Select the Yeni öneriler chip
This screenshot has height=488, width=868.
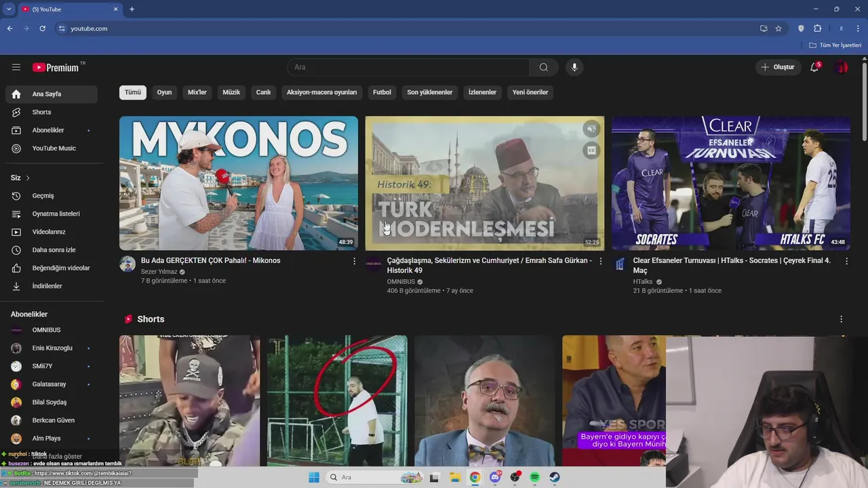530,92
